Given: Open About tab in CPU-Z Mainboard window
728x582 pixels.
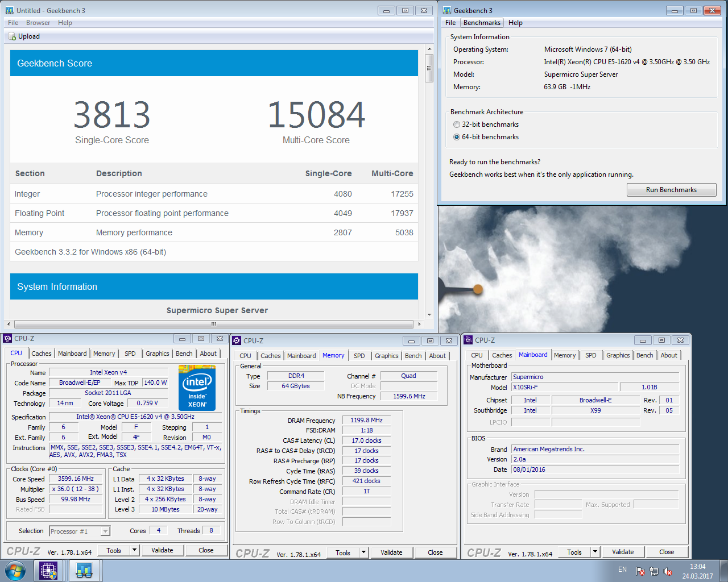Looking at the screenshot, I should click(669, 355).
